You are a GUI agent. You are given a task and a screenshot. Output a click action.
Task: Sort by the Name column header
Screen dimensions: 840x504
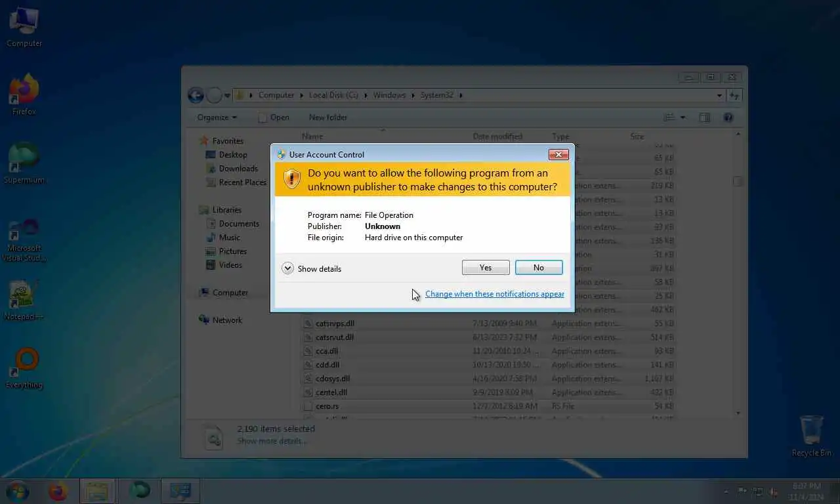click(x=312, y=136)
